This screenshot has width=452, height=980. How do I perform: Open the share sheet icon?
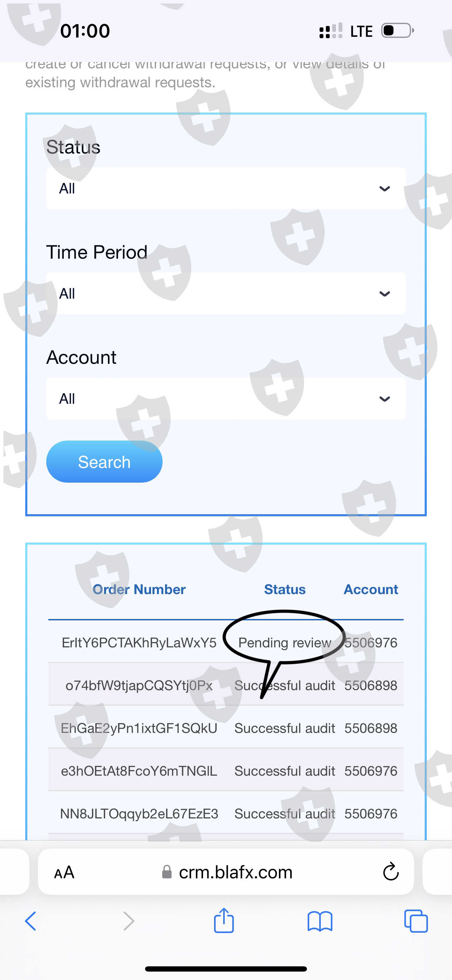[x=224, y=920]
